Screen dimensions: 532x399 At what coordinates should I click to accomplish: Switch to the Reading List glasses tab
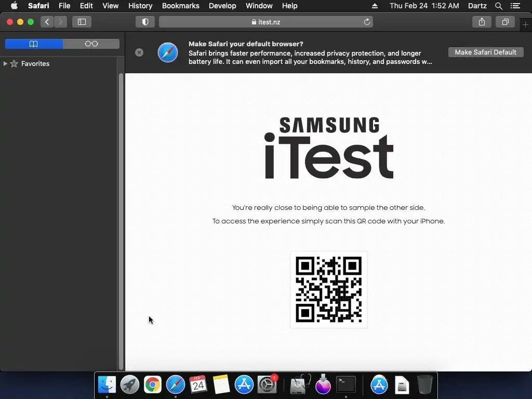pyautogui.click(x=91, y=44)
